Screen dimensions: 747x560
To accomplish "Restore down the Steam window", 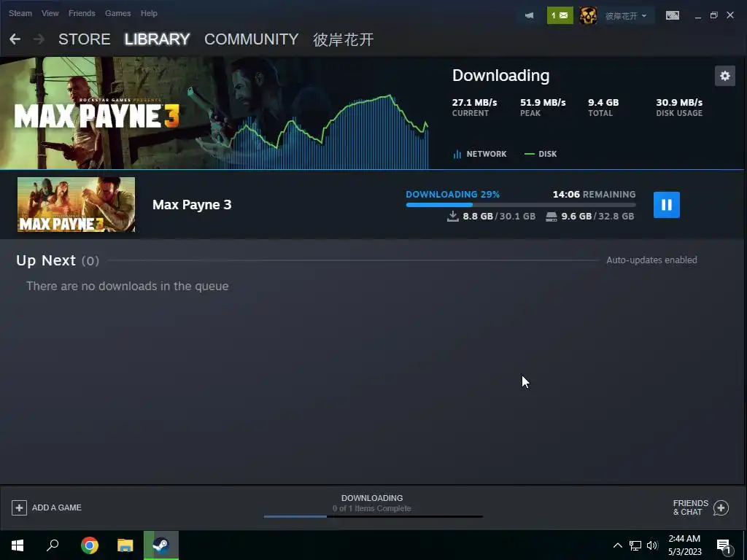I will 713,15.
